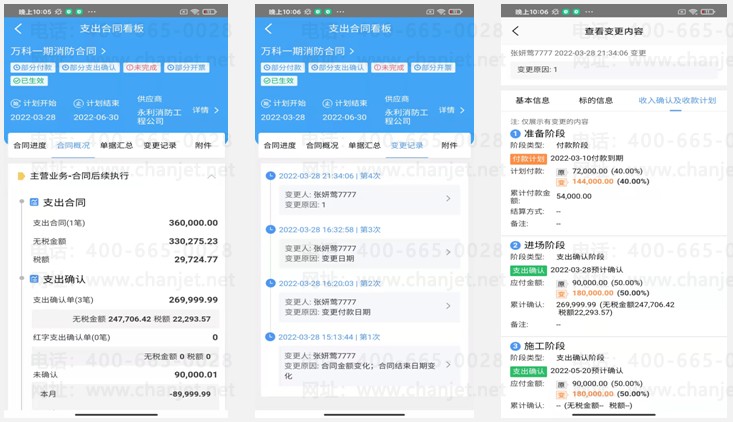The width and height of the screenshot is (733, 422).
Task: Click battery icon in left screen status bar
Action: pyautogui.click(x=209, y=12)
